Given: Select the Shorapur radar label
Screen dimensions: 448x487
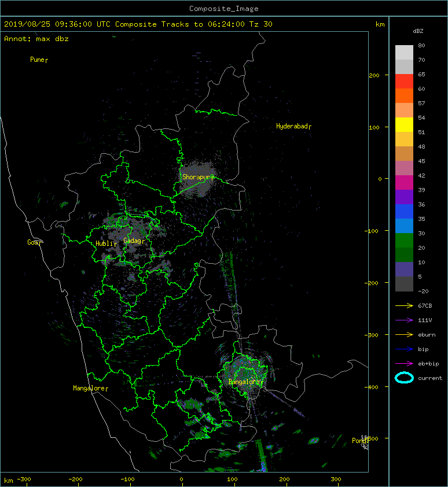Looking at the screenshot, I should [197, 177].
